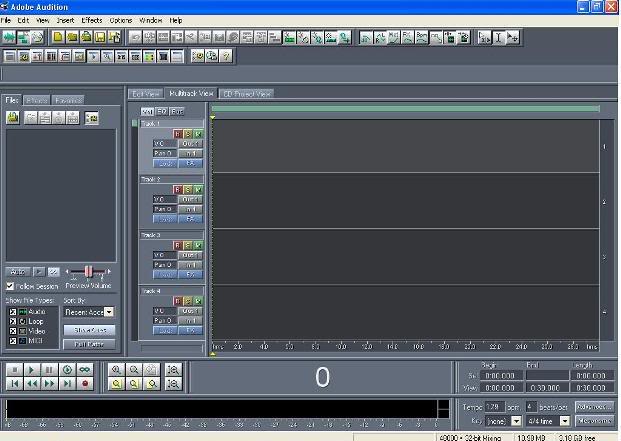The height and width of the screenshot is (441, 621).
Task: Click the Play transport button
Action: click(31, 370)
